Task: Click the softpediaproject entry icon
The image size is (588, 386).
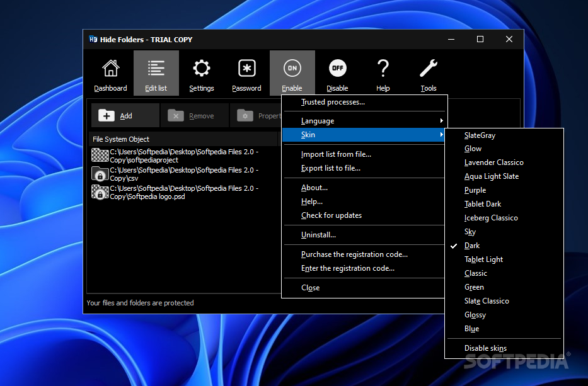Action: [100, 155]
